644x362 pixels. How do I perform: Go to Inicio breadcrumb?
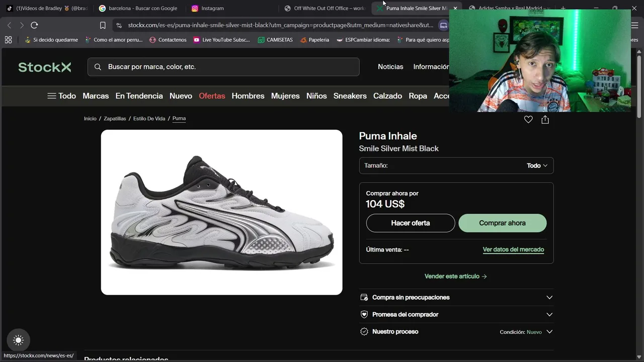(x=90, y=119)
